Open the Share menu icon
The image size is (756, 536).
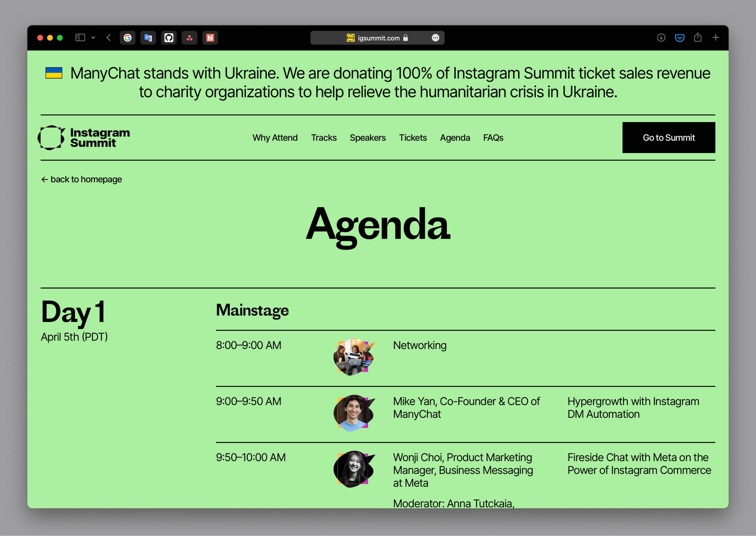pyautogui.click(x=698, y=37)
